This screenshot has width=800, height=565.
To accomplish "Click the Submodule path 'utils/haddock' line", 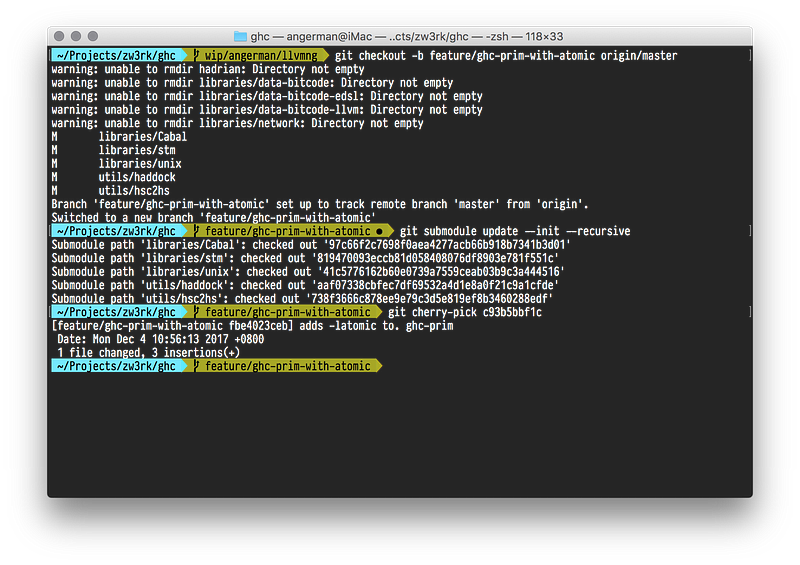I will click(305, 285).
